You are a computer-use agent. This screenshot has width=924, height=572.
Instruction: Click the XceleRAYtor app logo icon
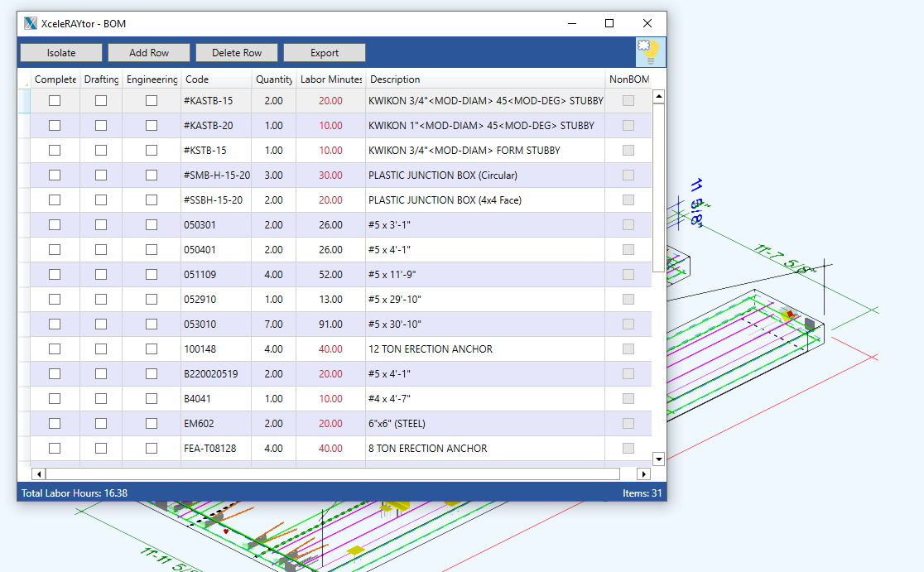pyautogui.click(x=30, y=23)
